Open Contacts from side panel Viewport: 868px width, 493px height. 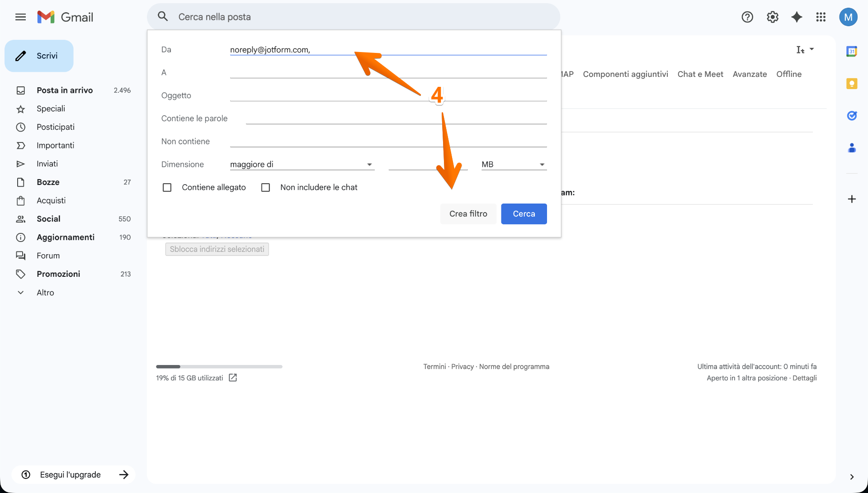(x=852, y=148)
